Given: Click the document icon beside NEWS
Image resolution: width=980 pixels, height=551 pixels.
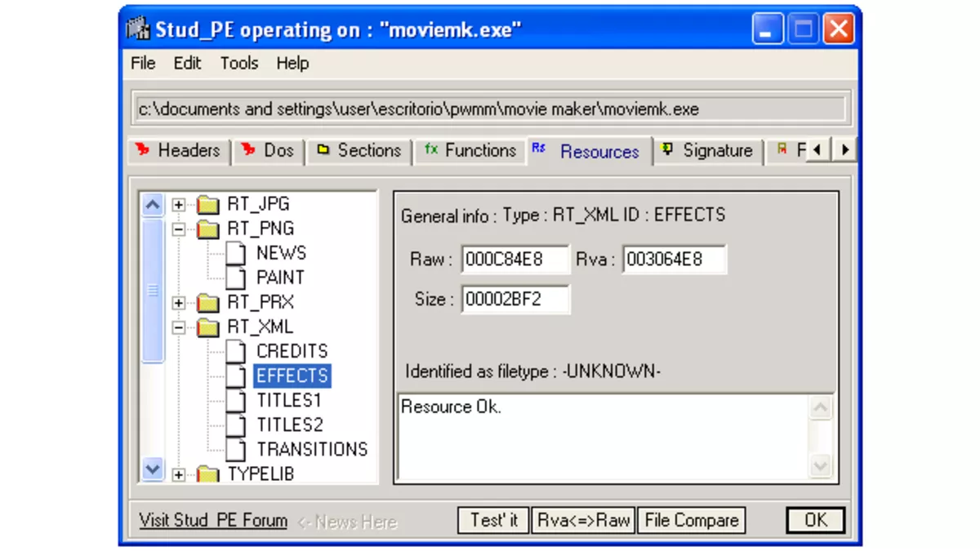Looking at the screenshot, I should [x=235, y=253].
